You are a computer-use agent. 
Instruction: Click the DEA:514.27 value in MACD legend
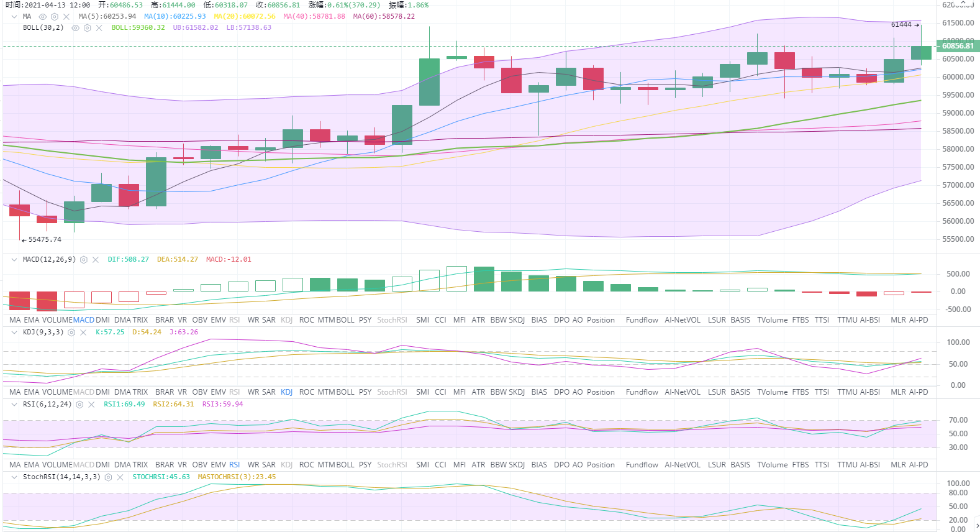(x=178, y=260)
